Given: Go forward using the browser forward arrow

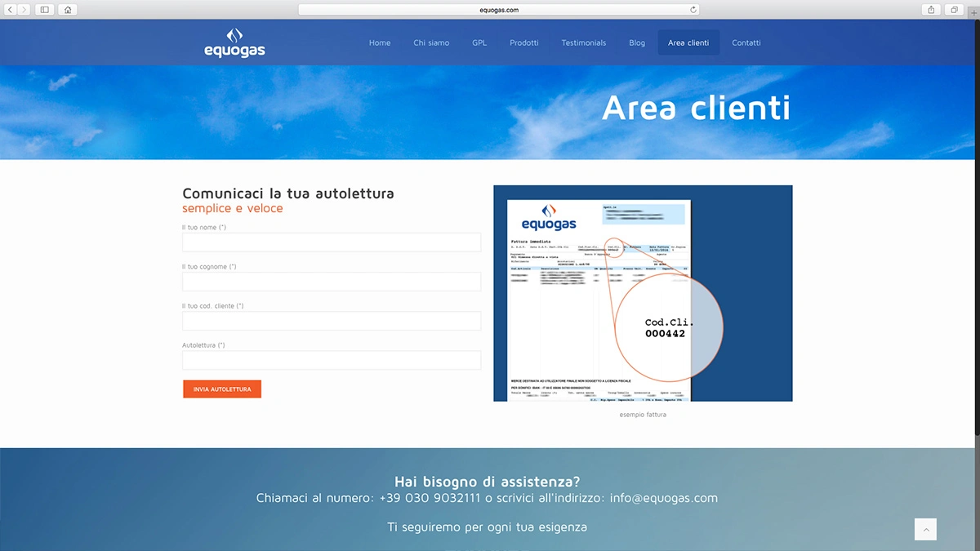Looking at the screenshot, I should point(24,10).
